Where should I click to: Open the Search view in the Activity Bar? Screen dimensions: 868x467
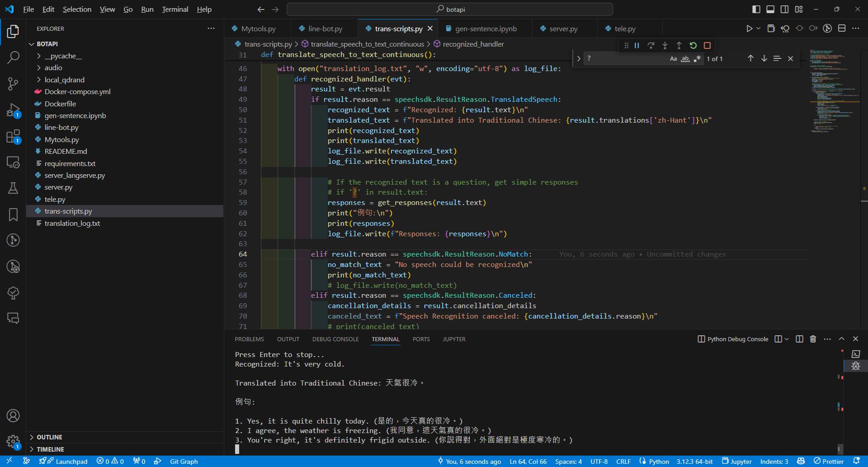tap(13, 57)
